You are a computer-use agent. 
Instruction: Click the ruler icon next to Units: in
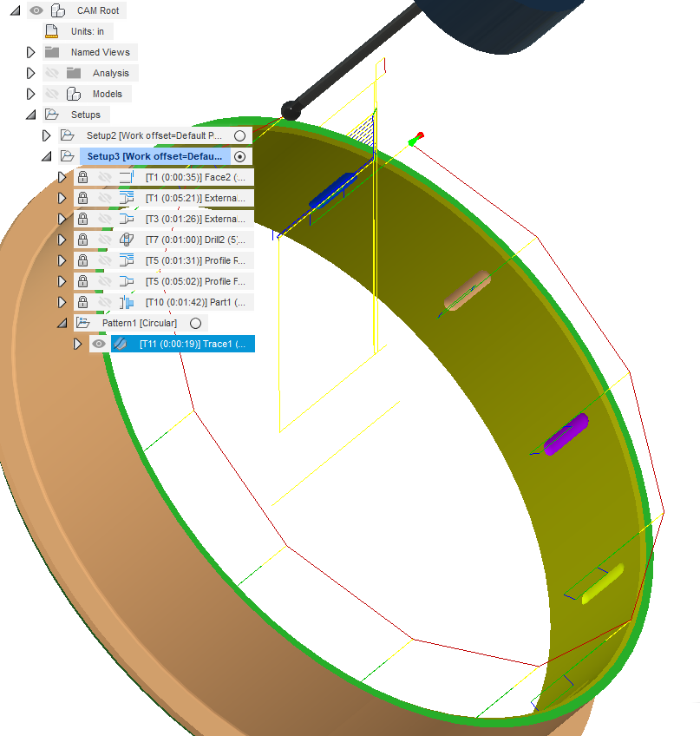(x=49, y=31)
